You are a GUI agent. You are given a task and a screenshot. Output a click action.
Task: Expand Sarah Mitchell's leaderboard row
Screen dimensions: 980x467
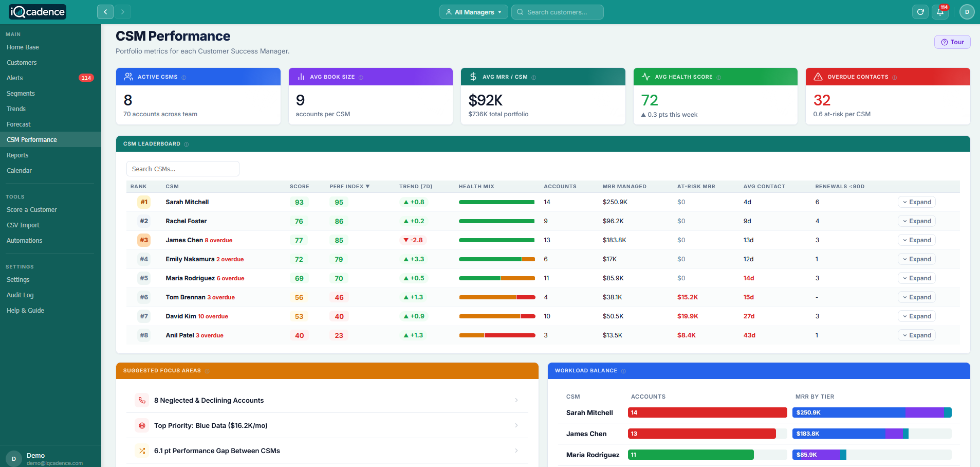[x=916, y=202]
